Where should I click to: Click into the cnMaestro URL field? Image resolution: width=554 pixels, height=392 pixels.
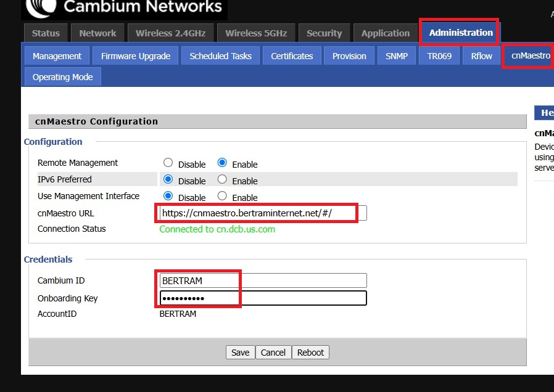[262, 213]
